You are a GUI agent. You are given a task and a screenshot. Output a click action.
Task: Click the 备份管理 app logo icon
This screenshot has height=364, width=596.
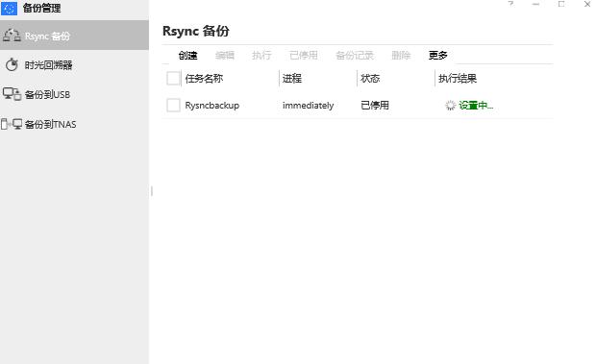(x=9, y=9)
